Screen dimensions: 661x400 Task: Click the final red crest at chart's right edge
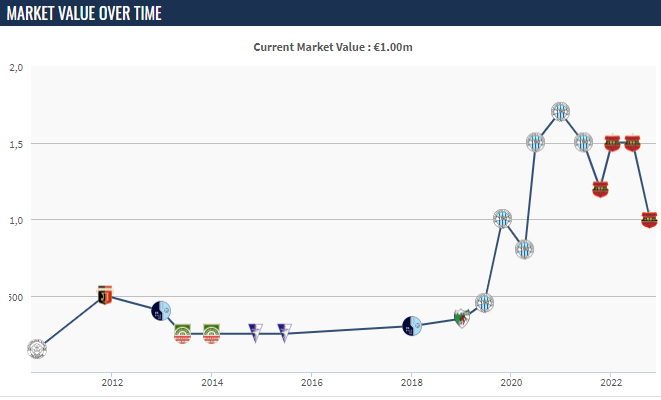[649, 219]
